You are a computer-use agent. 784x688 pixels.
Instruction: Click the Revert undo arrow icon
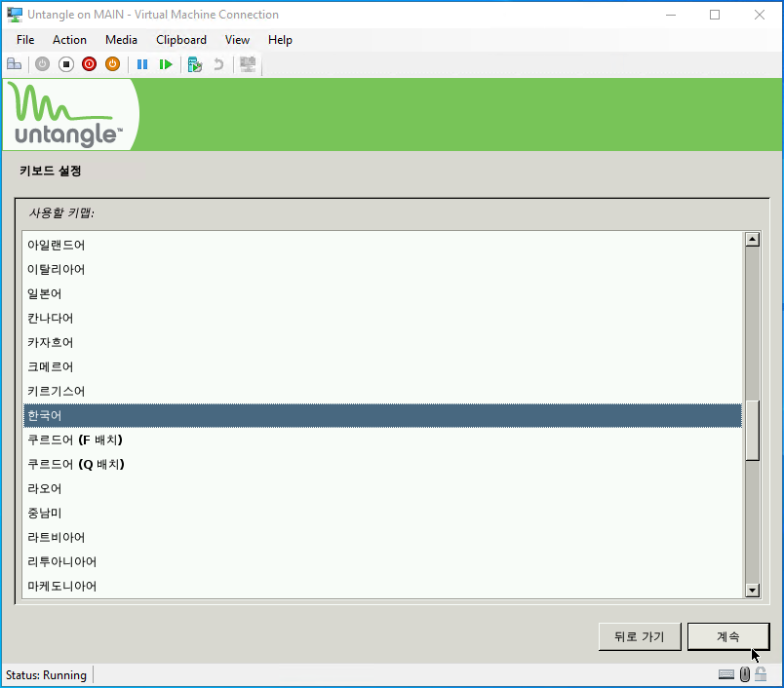point(218,64)
